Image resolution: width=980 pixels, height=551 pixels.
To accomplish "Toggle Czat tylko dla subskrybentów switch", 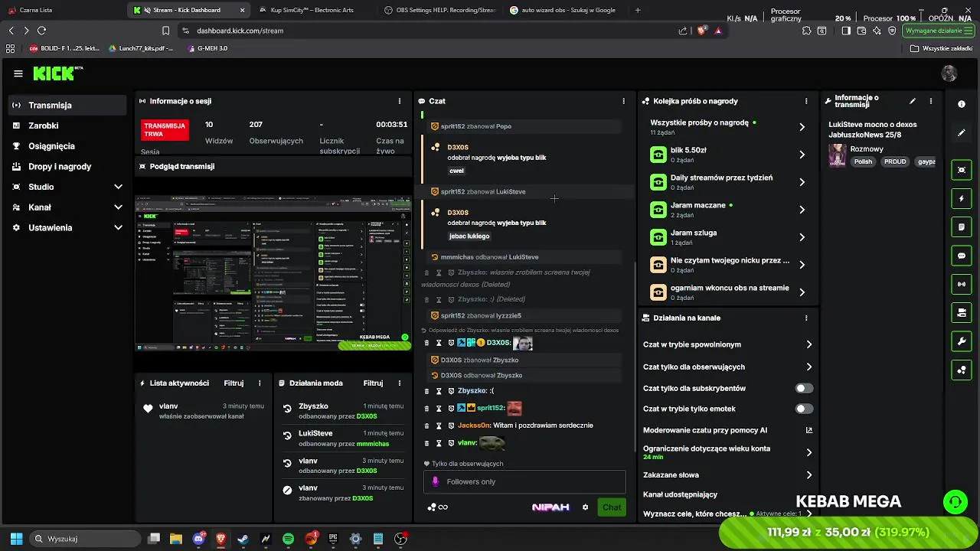I will 804,388.
